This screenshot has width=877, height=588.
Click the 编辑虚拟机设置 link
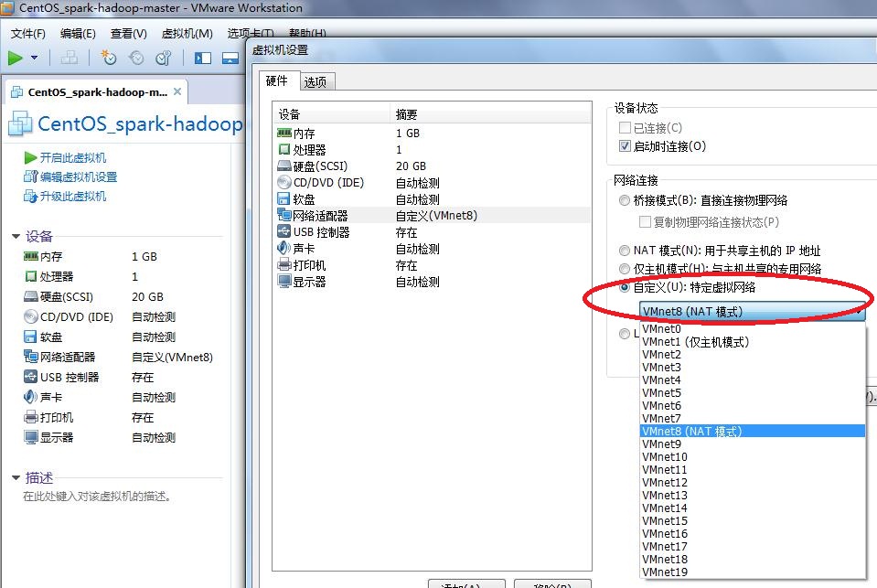click(x=79, y=176)
